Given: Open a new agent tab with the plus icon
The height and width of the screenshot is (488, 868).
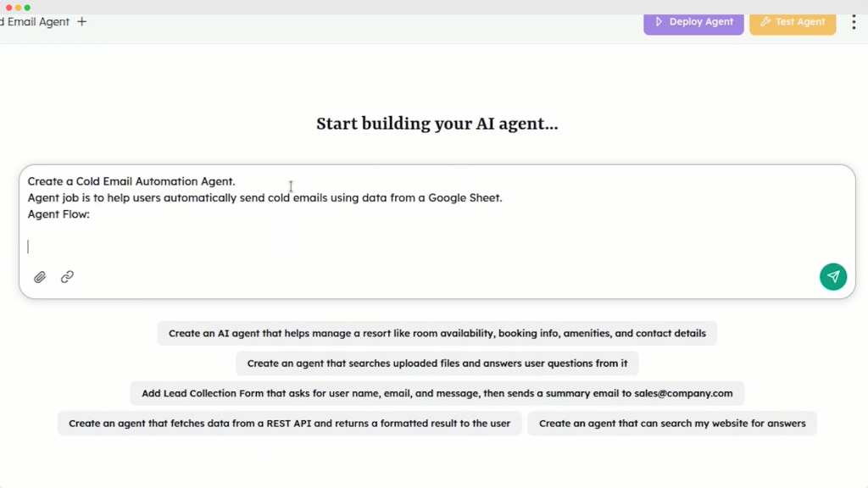Looking at the screenshot, I should click(81, 21).
